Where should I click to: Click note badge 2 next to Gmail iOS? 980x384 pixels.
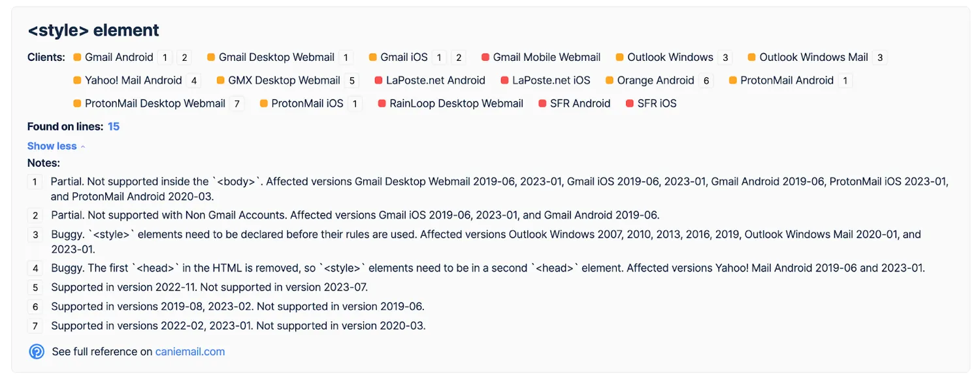pyautogui.click(x=459, y=58)
